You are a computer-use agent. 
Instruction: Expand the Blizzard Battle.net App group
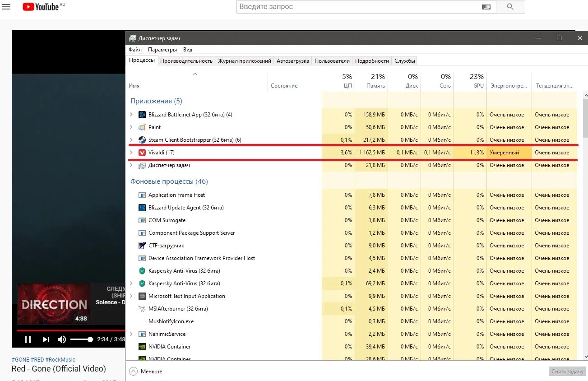click(131, 115)
